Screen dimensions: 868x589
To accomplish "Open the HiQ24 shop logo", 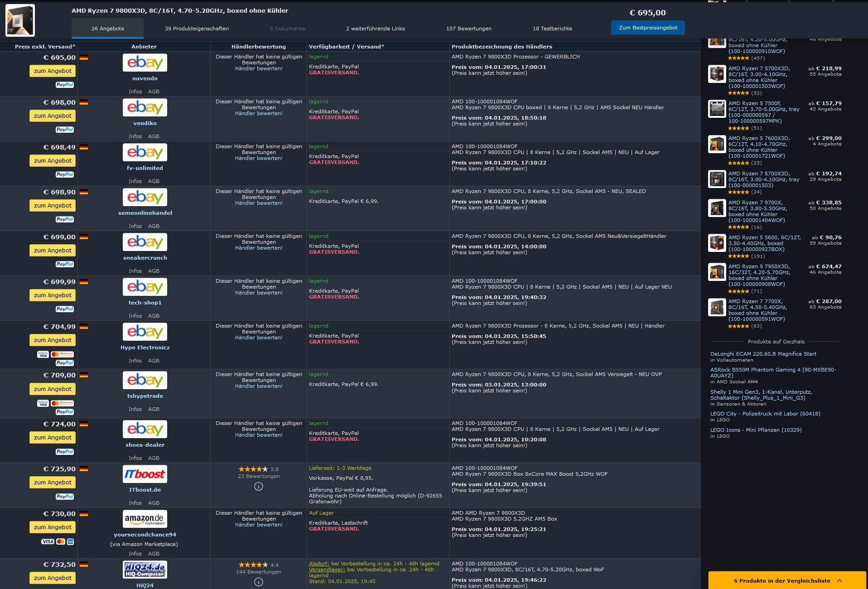I will tap(144, 570).
